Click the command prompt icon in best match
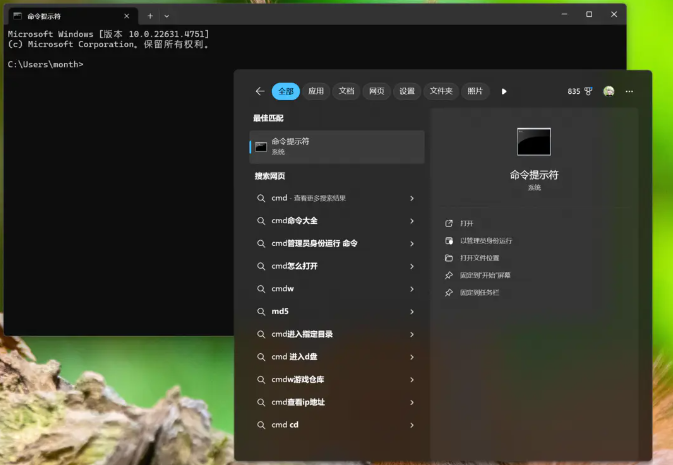The image size is (673, 465). 261,147
